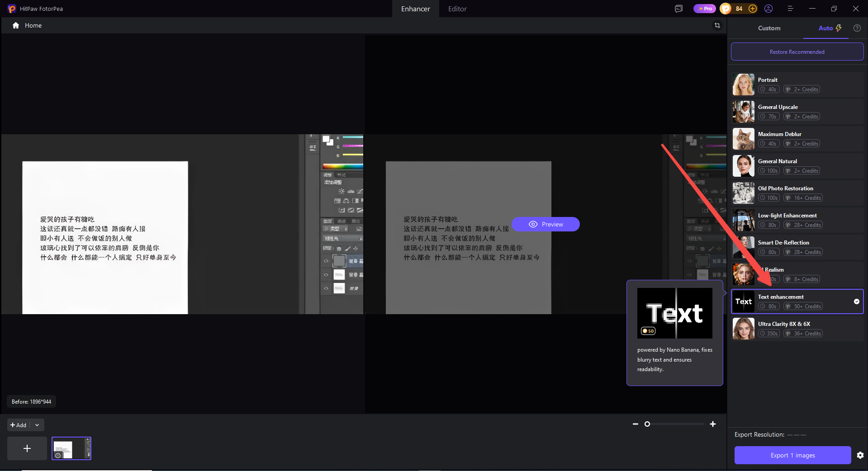
Task: Select the Enhancer tab
Action: click(x=416, y=9)
